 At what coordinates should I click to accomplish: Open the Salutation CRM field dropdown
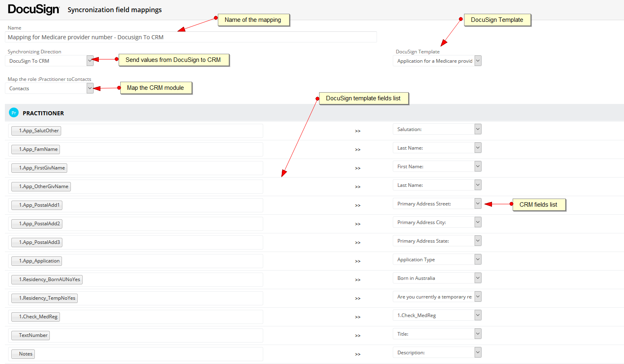[437, 129]
